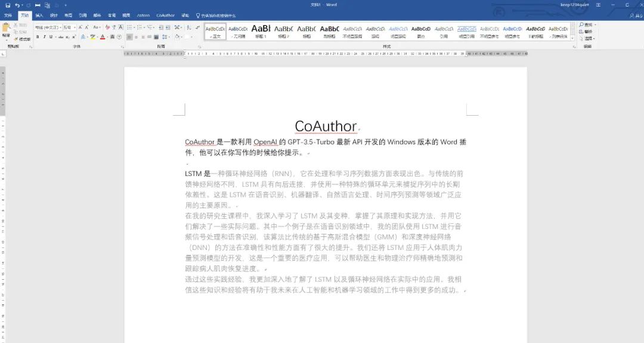The height and width of the screenshot is (343, 644).
Task: Toggle subscript formatting
Action: coord(67,37)
